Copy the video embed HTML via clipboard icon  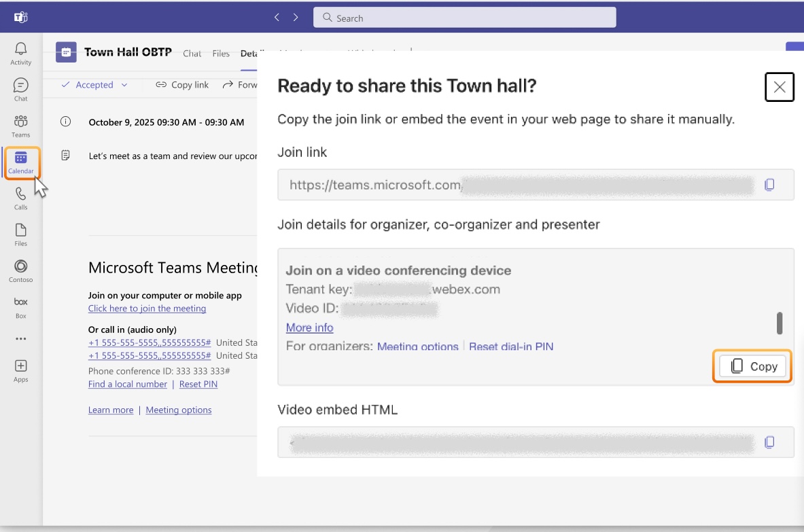769,442
